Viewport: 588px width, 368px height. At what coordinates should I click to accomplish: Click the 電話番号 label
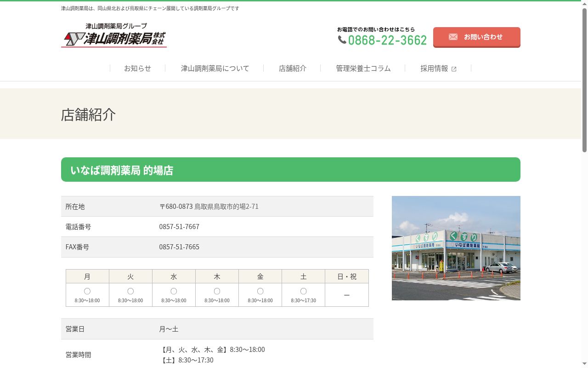coord(78,227)
